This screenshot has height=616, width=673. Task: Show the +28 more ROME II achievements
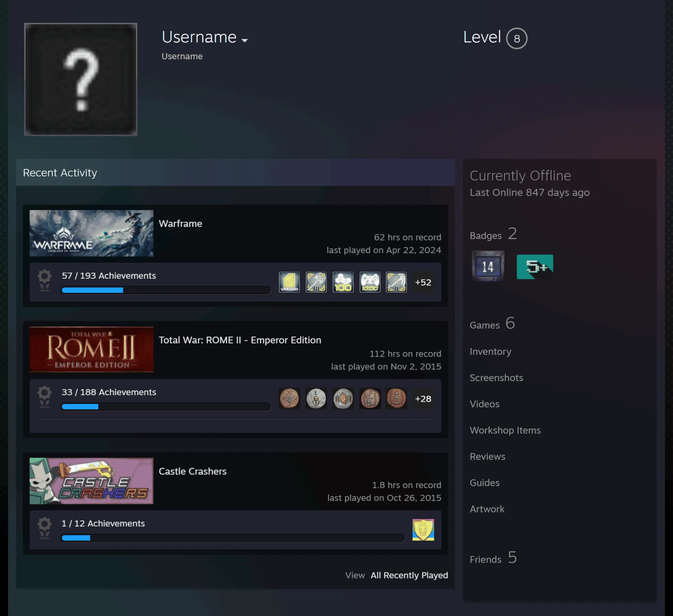tap(423, 399)
